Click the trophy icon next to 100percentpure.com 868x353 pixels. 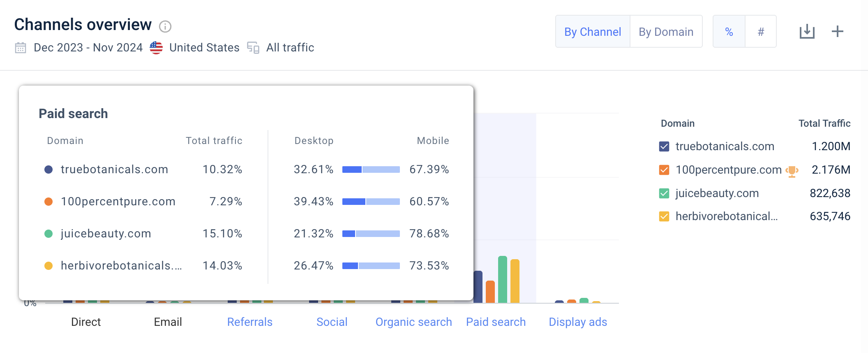pyautogui.click(x=792, y=170)
